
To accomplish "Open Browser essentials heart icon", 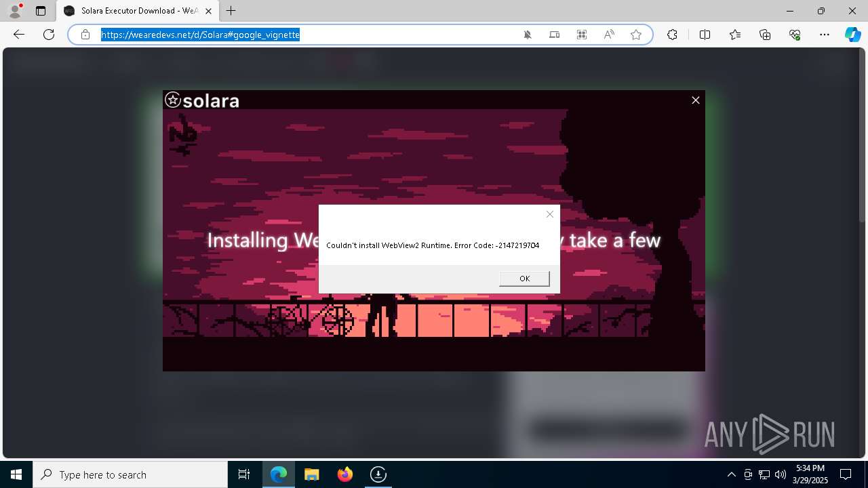I will 795,35.
